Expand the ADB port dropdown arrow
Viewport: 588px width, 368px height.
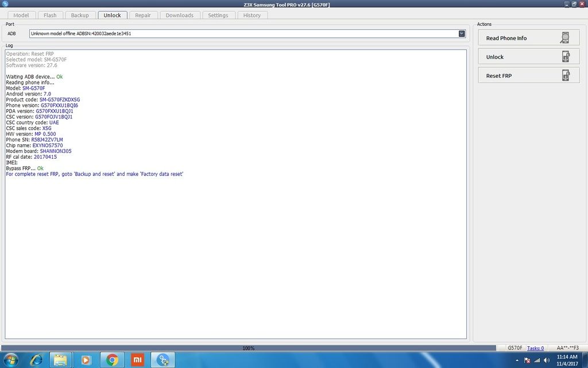(x=462, y=34)
